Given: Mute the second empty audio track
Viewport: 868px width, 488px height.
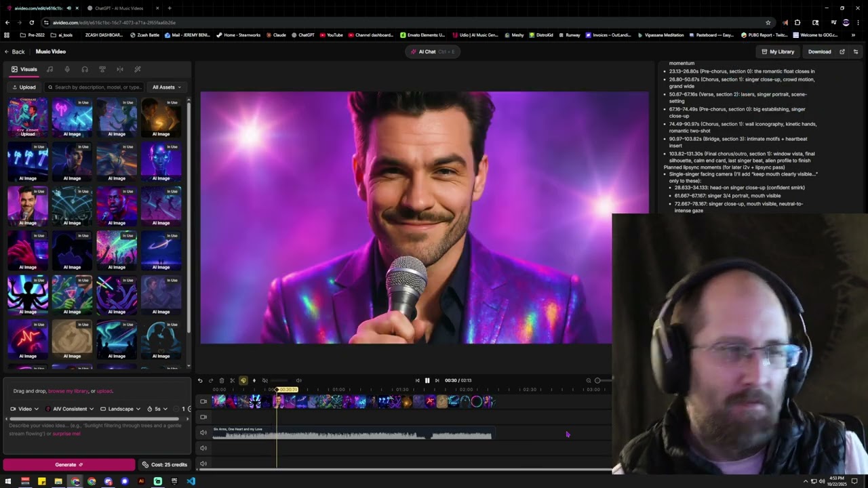Looking at the screenshot, I should pyautogui.click(x=203, y=448).
